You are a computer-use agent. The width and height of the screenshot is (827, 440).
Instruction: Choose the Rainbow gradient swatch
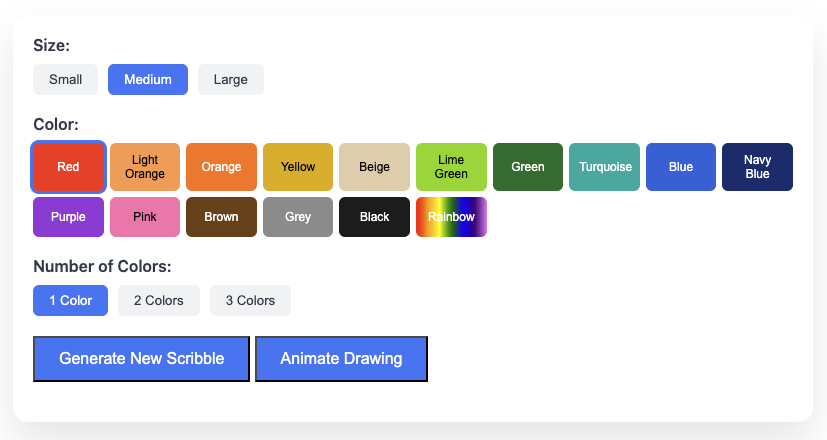[451, 217]
